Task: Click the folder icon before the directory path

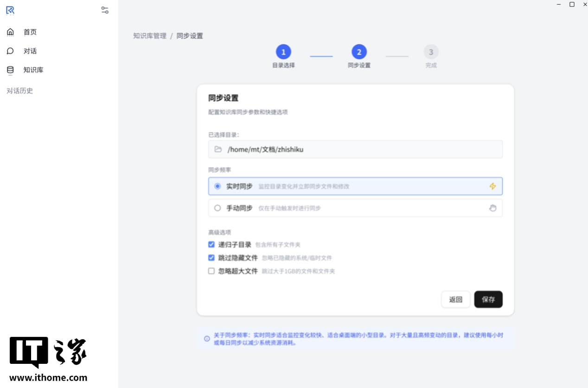Action: [218, 149]
